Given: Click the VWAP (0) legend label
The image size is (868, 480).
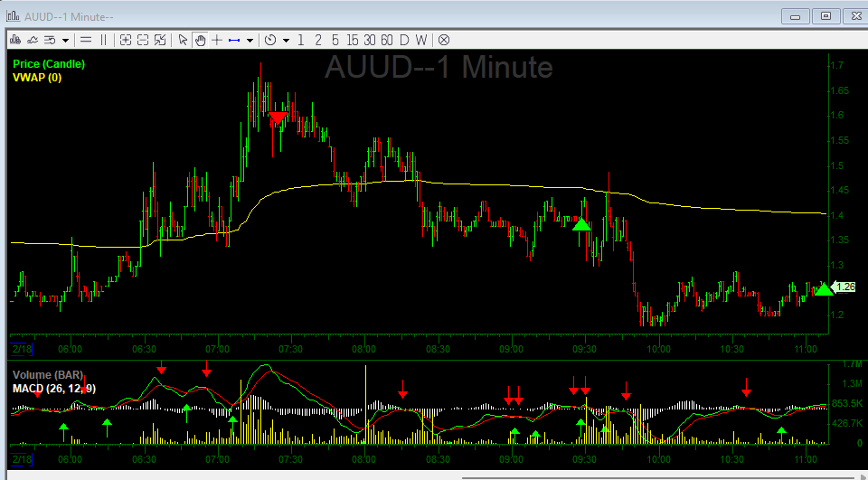Looking at the screenshot, I should (x=37, y=78).
